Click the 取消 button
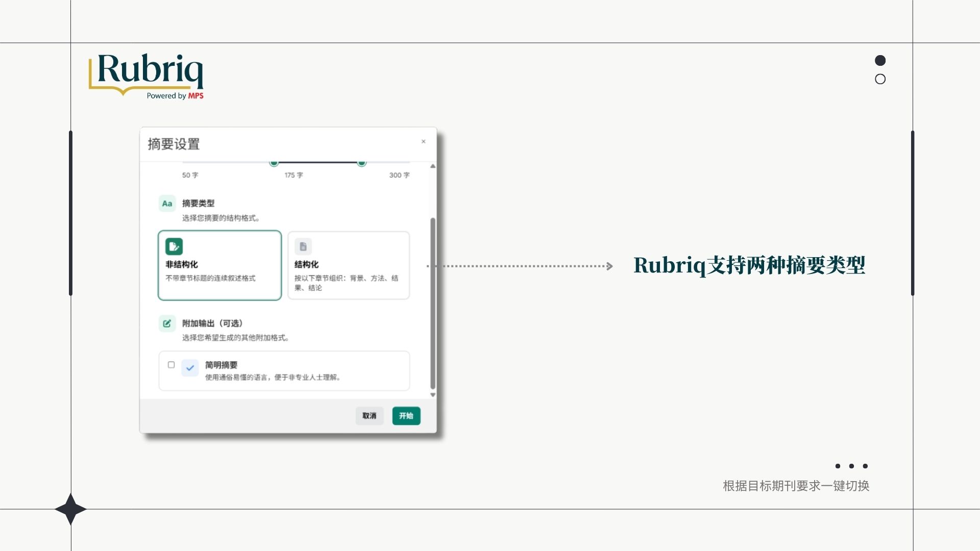 (370, 416)
